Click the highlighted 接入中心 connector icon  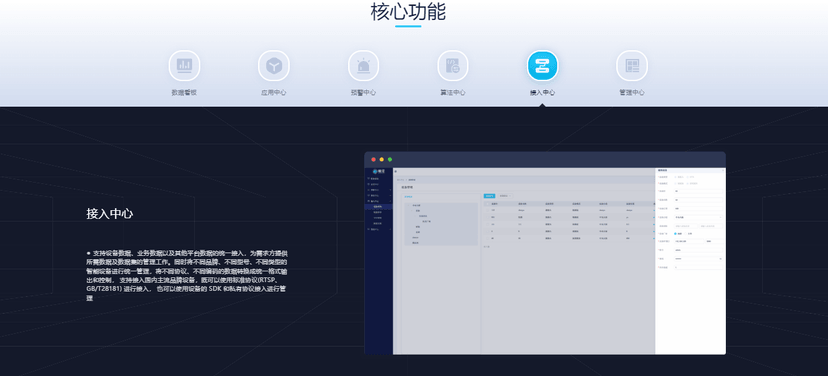click(542, 66)
